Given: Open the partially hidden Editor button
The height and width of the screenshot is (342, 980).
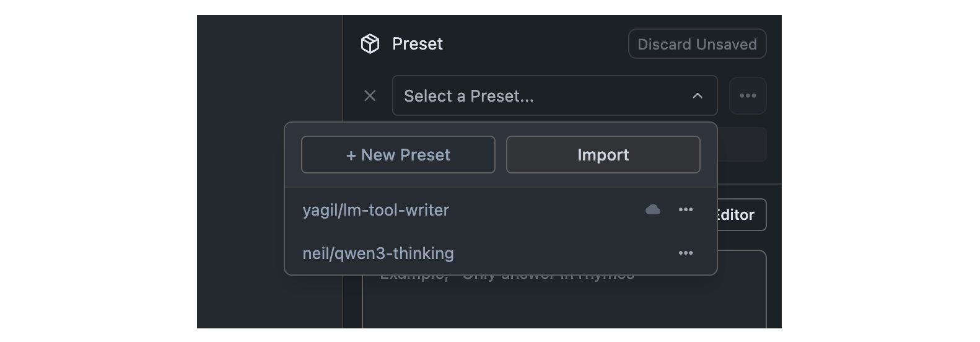Looking at the screenshot, I should [x=742, y=215].
